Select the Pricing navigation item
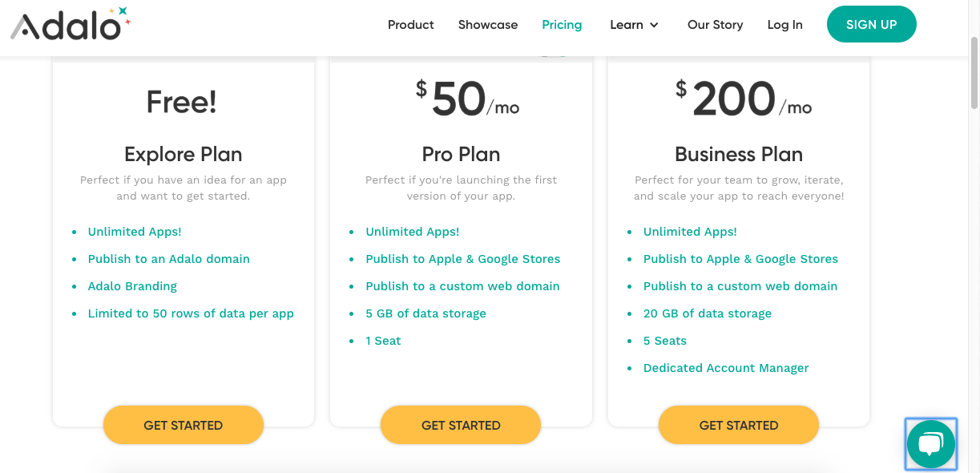980x473 pixels. pos(562,24)
